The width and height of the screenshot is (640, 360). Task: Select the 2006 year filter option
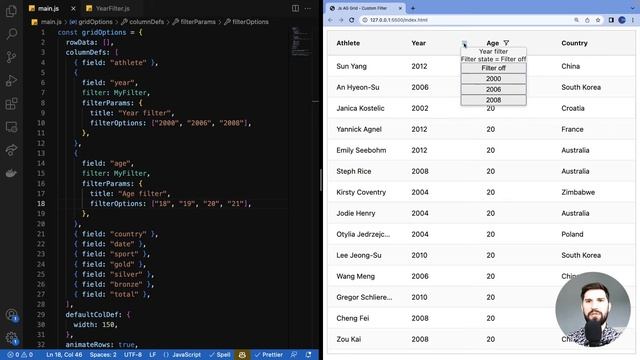(x=493, y=89)
